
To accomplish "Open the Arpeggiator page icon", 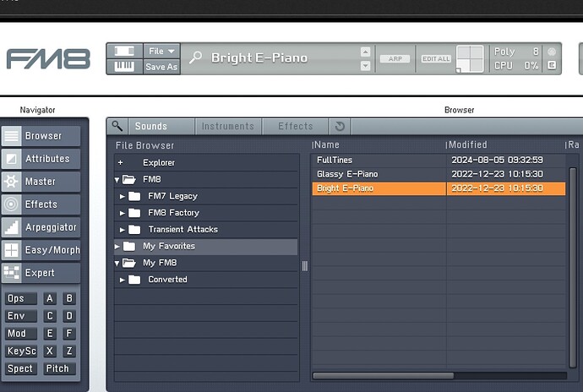I will coord(11,227).
